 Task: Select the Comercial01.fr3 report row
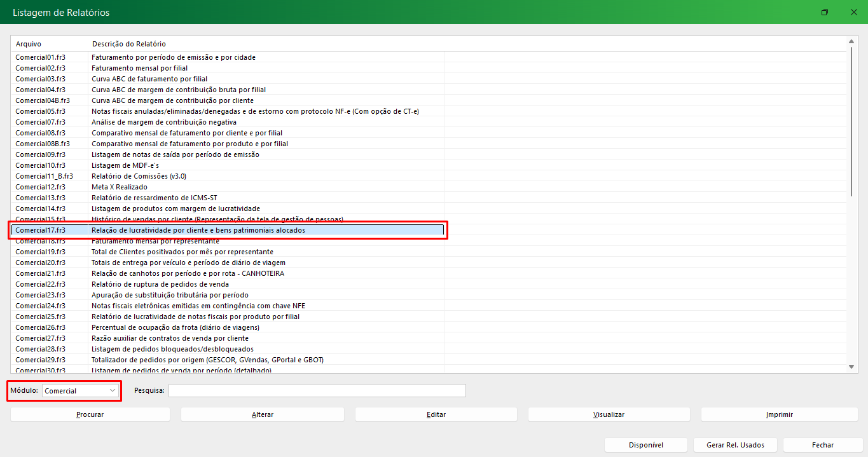click(41, 57)
